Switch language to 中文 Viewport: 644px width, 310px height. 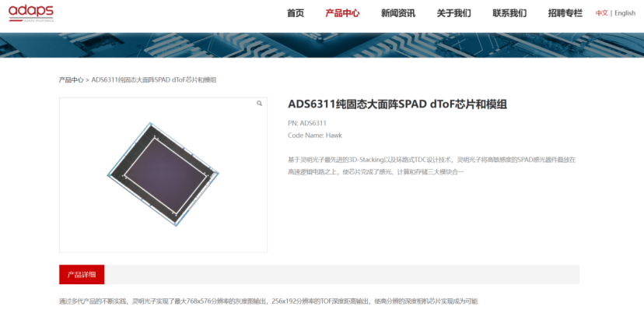coord(602,13)
